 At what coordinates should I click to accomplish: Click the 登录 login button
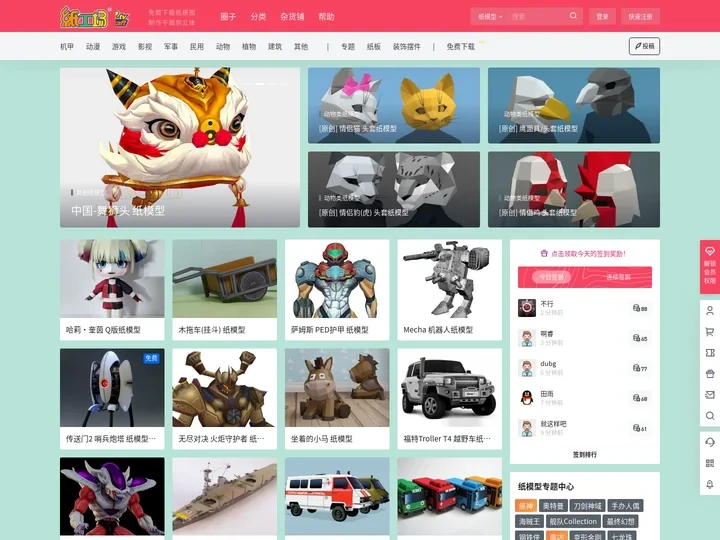[602, 17]
